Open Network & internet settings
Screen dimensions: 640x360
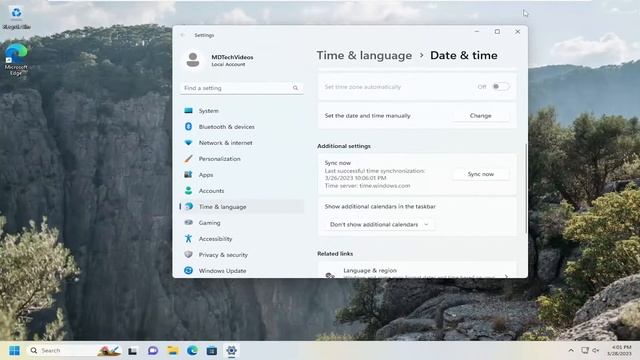(x=242, y=142)
